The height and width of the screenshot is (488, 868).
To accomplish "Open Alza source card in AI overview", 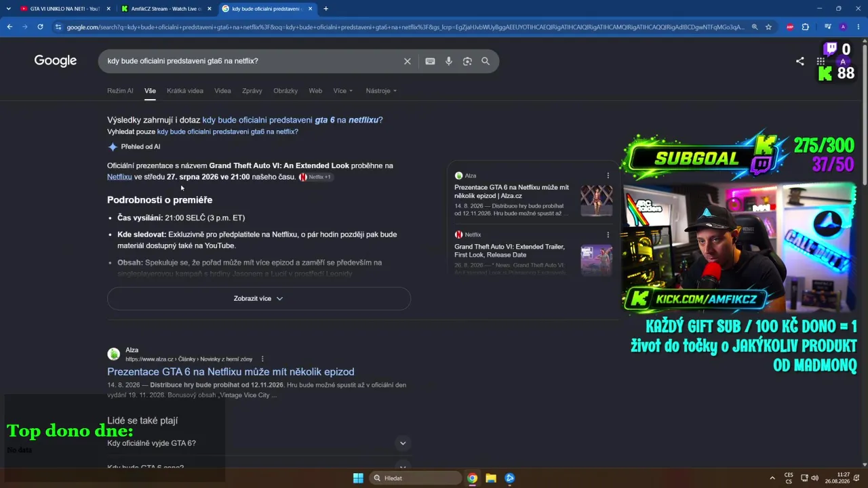I will click(511, 191).
